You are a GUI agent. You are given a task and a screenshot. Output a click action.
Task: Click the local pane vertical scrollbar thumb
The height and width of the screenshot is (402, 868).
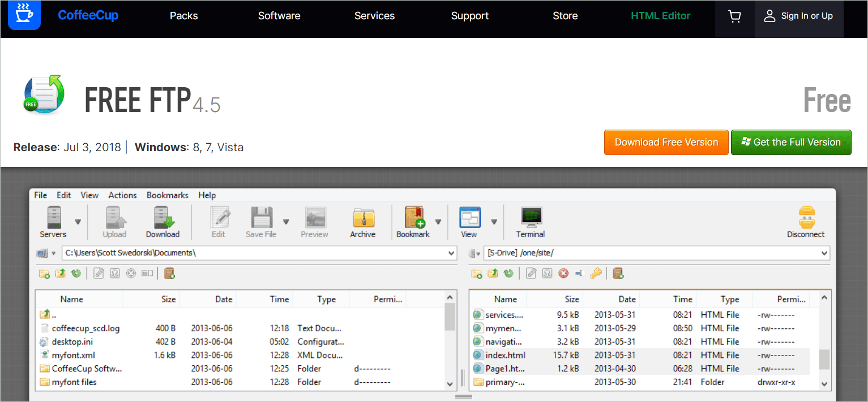(450, 317)
